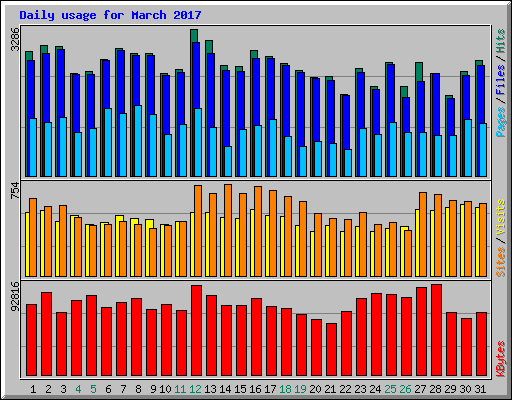Click the 3286 axis value

(15, 39)
